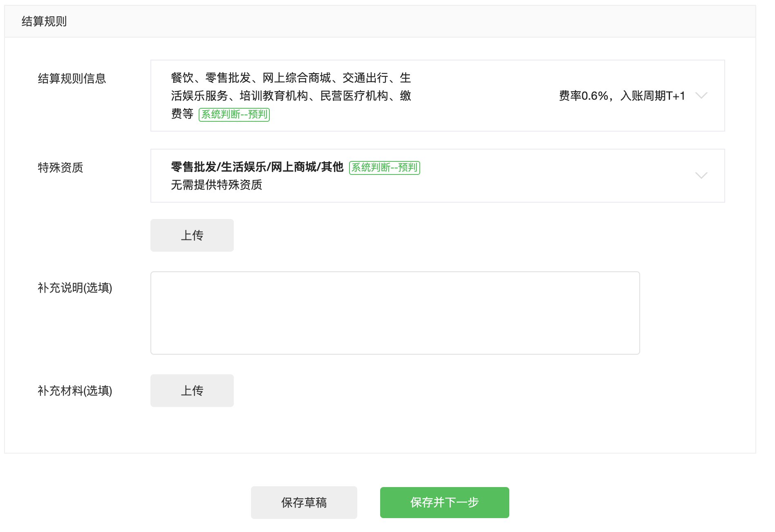Click the green 系统判断--预判 tag beside 费等
The height and width of the screenshot is (532, 775).
(234, 114)
